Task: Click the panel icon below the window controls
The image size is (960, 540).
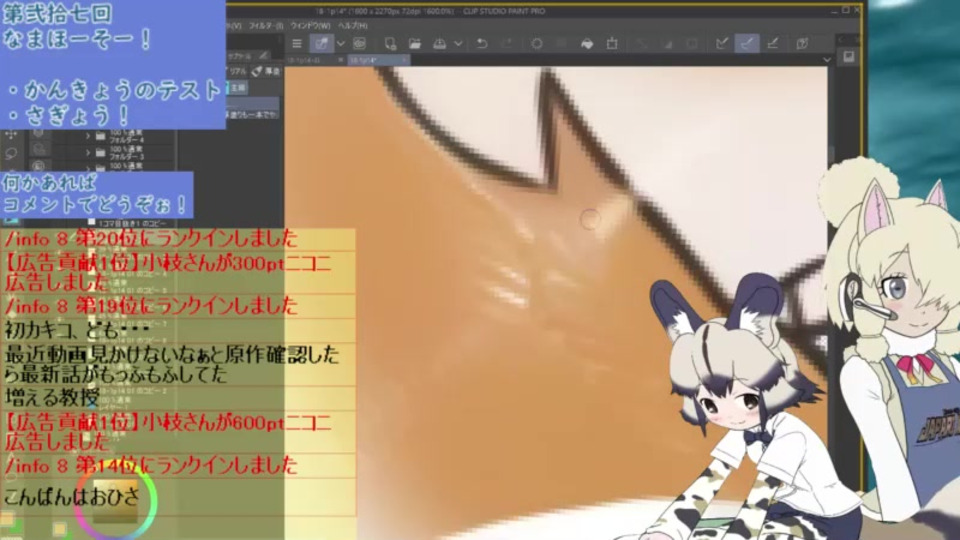Action: pos(849,56)
